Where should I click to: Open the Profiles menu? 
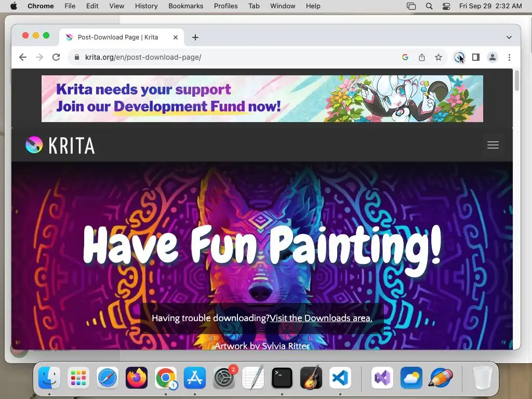(225, 6)
